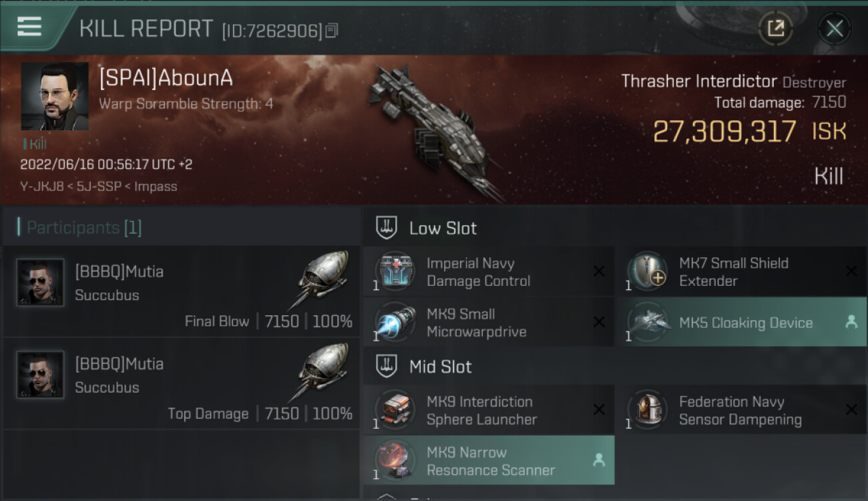Collapse the Low Slot section
The width and height of the screenshot is (868, 501).
388,228
